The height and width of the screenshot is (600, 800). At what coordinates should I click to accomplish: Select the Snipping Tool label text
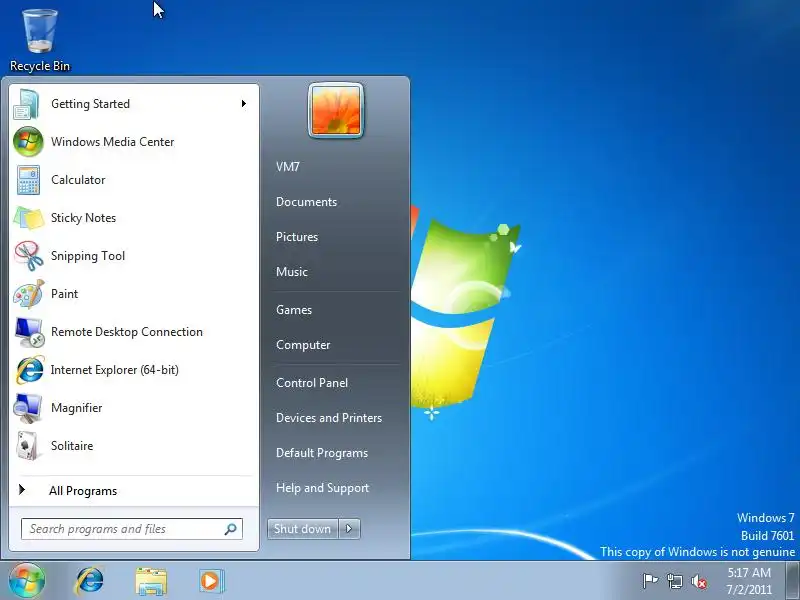point(88,256)
